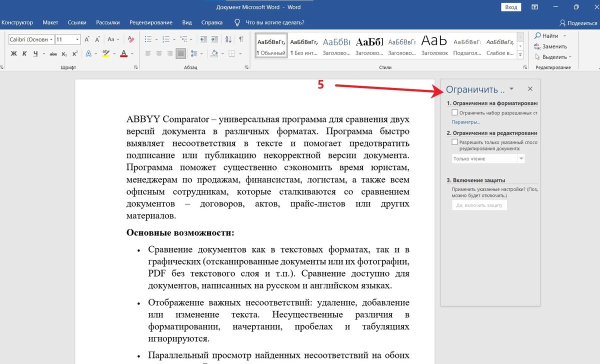Center the text
600x364 pixels.
[159, 53]
